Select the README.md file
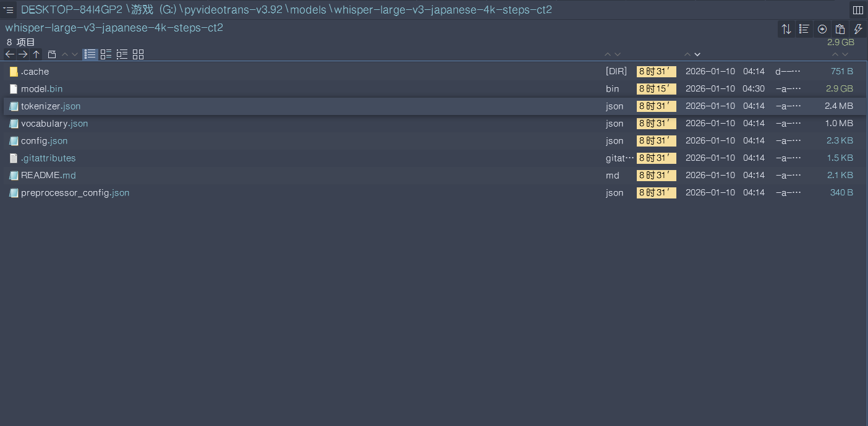Image resolution: width=868 pixels, height=426 pixels. point(48,176)
